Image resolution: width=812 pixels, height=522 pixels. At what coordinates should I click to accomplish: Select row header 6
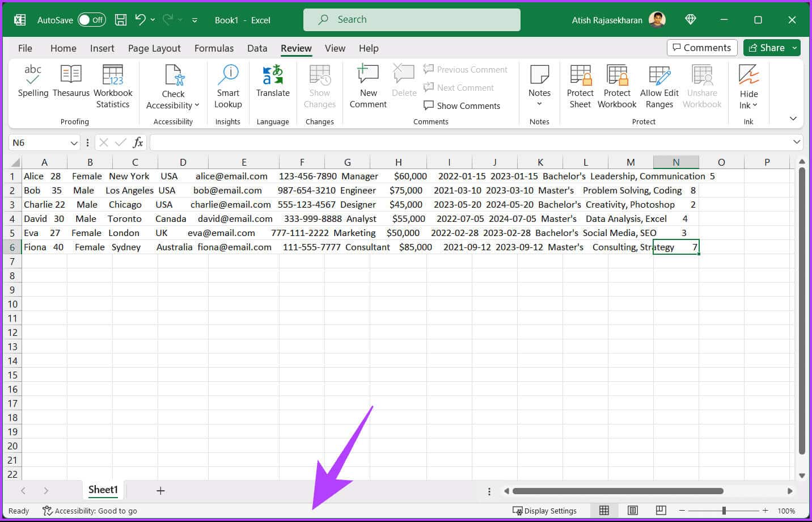[x=12, y=247]
